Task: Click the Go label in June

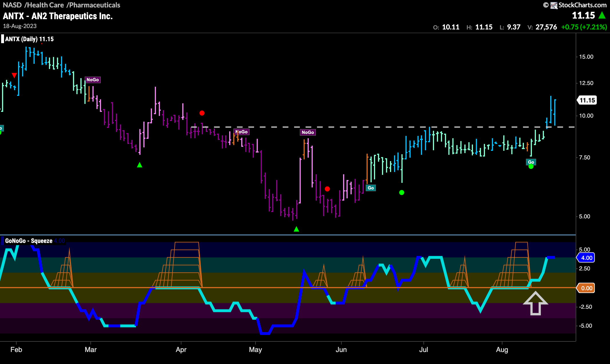Action: coord(371,188)
